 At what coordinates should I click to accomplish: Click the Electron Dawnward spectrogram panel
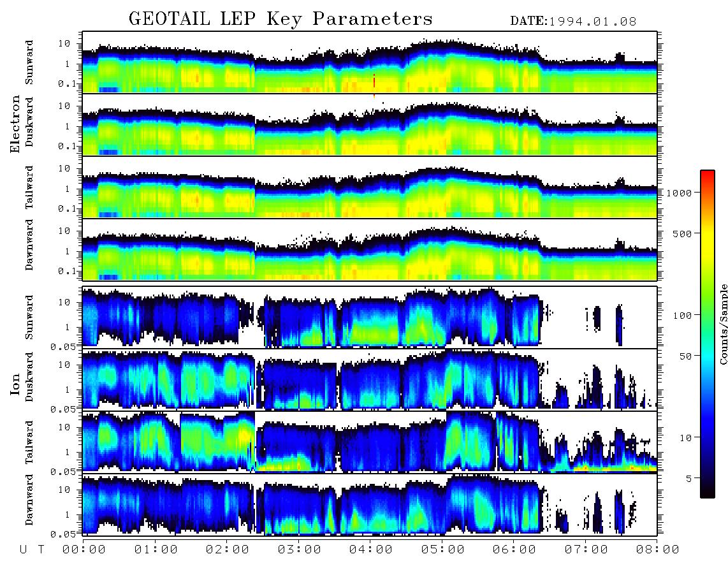[370, 249]
